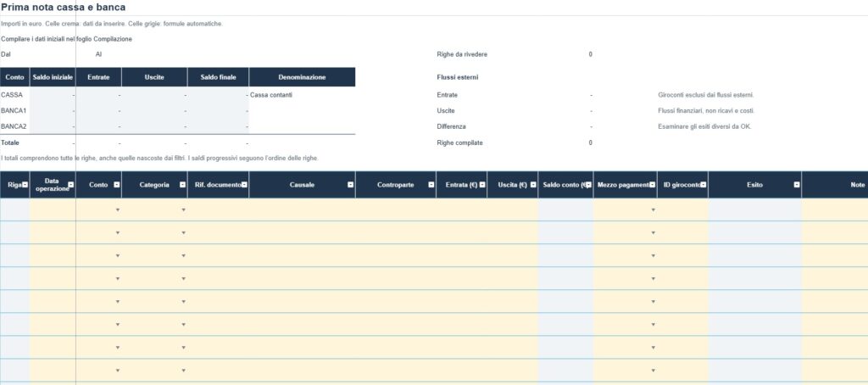Click the 'Righe da rivedere' label
Screen dimensions: 868x385
coord(462,55)
